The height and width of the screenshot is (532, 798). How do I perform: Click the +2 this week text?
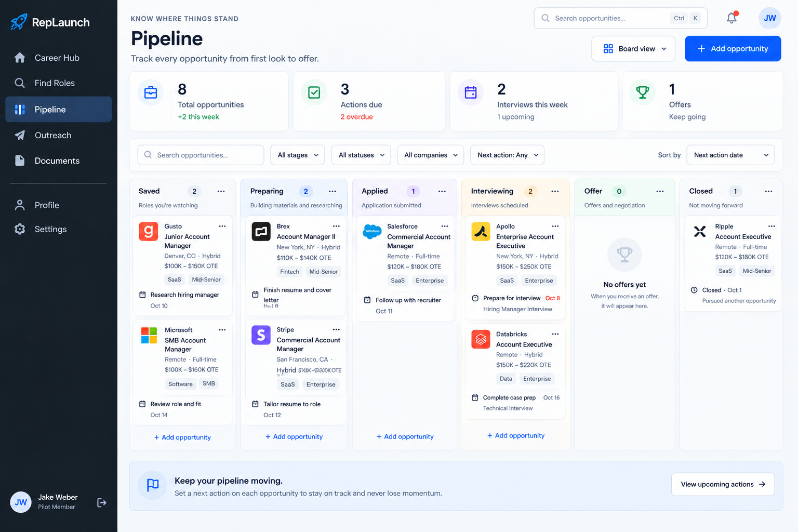(x=198, y=117)
